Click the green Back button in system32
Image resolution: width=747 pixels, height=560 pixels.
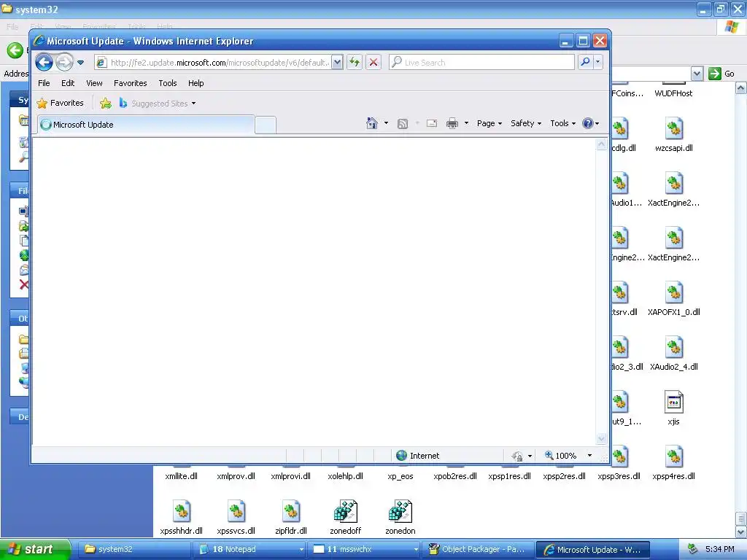coord(15,50)
